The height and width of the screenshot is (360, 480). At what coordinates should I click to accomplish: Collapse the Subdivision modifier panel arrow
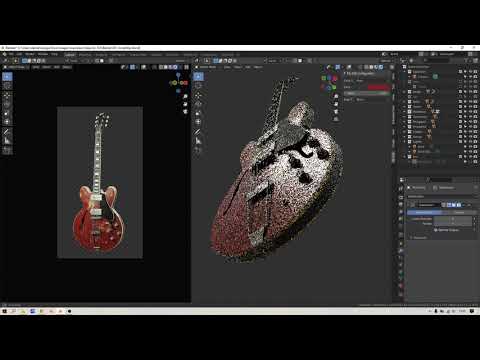click(409, 205)
